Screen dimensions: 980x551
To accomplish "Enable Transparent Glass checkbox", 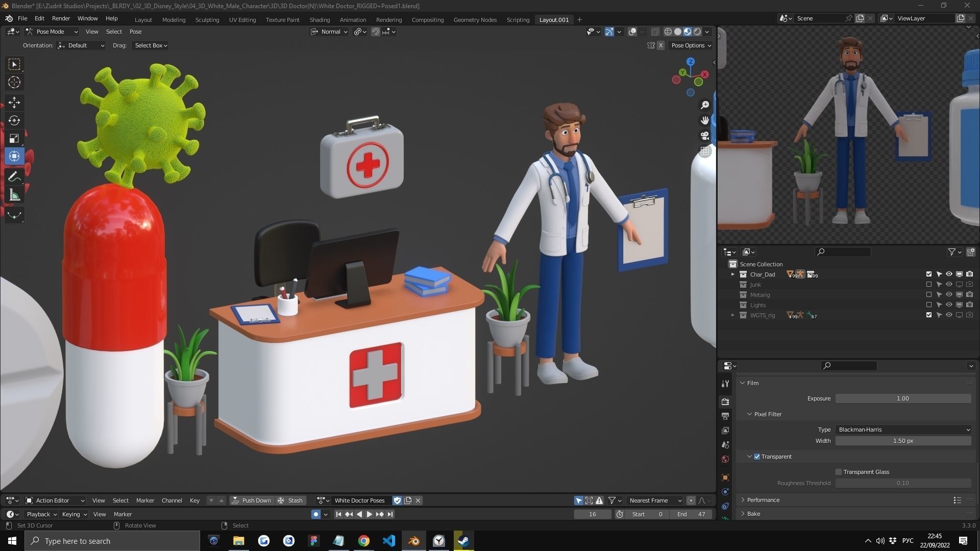I will point(838,472).
